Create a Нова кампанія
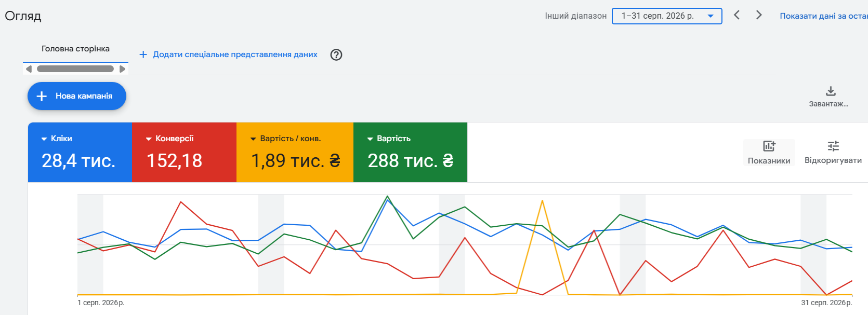 click(77, 96)
